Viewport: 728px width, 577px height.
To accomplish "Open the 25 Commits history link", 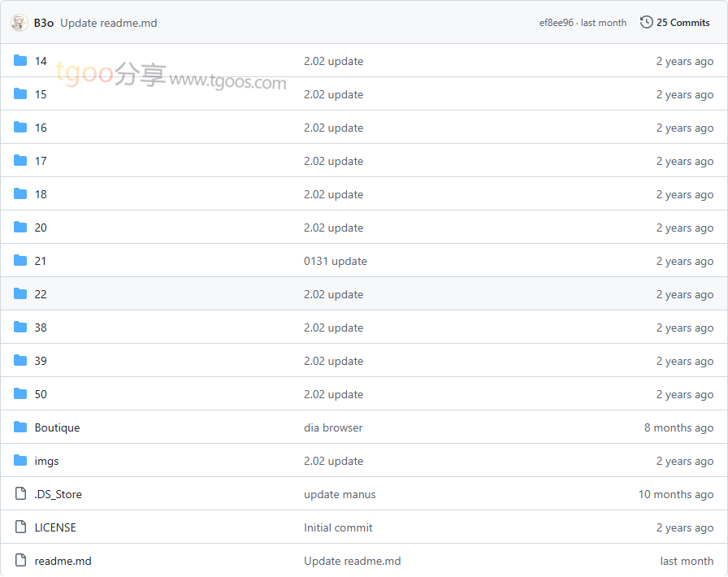I will pyautogui.click(x=682, y=23).
